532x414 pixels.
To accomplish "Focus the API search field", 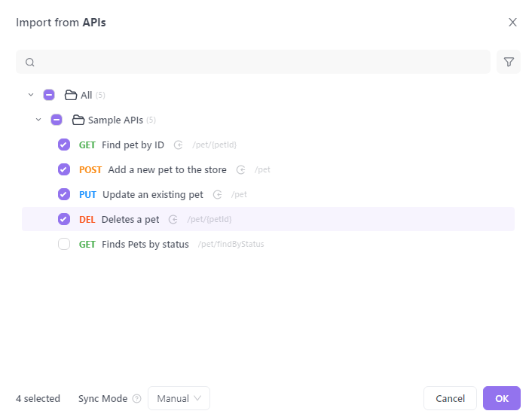I will pyautogui.click(x=253, y=62).
